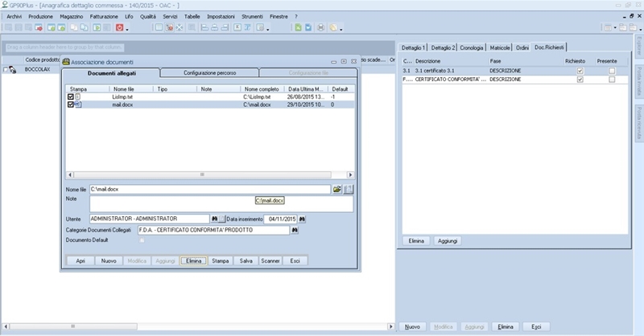Viewport: 644px width, 336px height.
Task: Click the Word file icon in the mail.docx row
Action: [x=78, y=104]
